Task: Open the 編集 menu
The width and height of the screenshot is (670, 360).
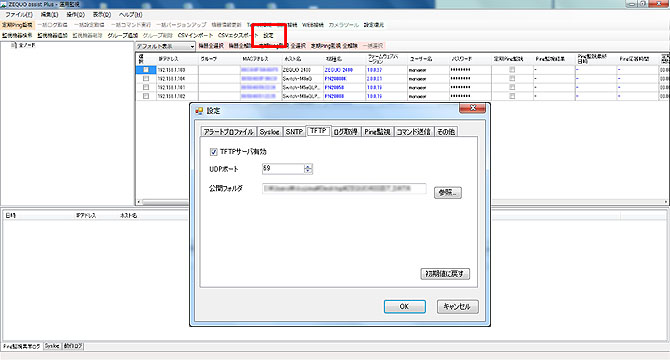Action: [49, 15]
